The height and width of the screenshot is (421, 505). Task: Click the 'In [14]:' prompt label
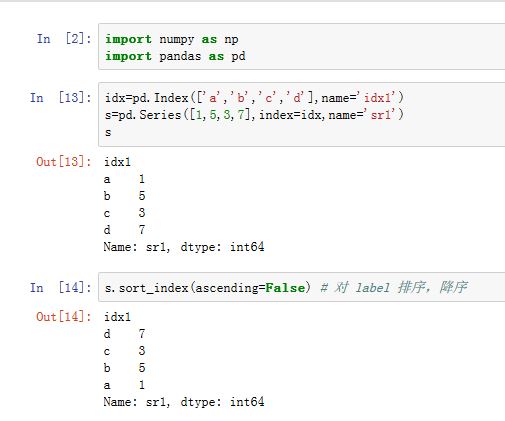(61, 287)
